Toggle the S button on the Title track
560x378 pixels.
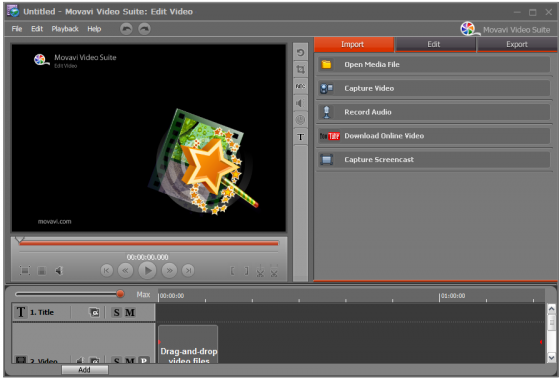pyautogui.click(x=116, y=313)
